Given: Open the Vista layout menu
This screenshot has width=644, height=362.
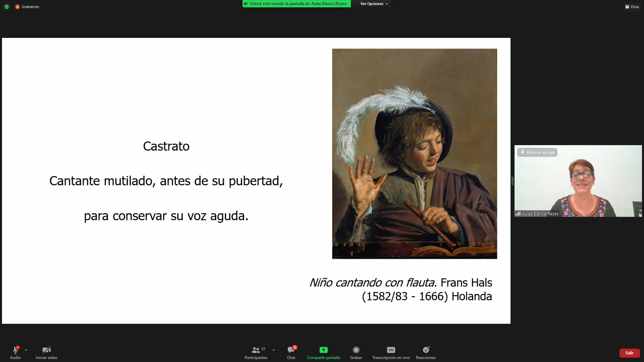Looking at the screenshot, I should tap(632, 7).
